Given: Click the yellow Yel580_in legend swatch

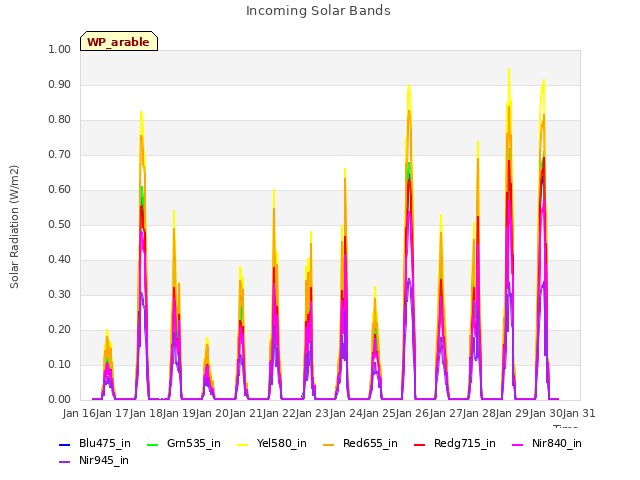Looking at the screenshot, I should (x=242, y=444).
